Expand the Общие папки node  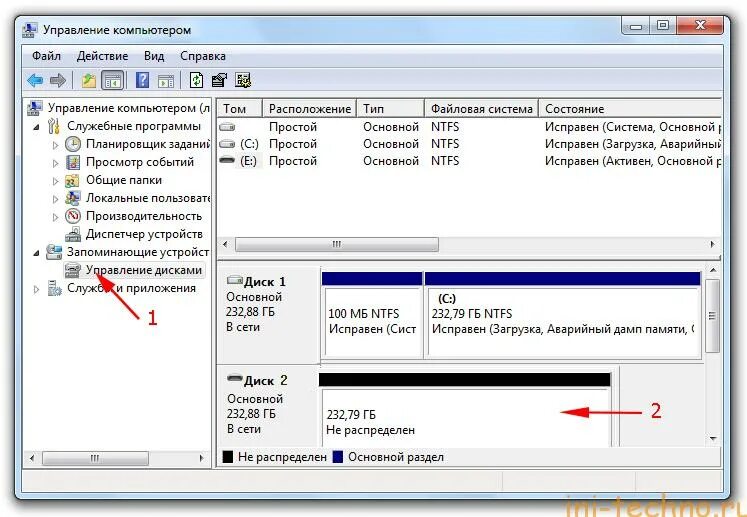tap(55, 181)
